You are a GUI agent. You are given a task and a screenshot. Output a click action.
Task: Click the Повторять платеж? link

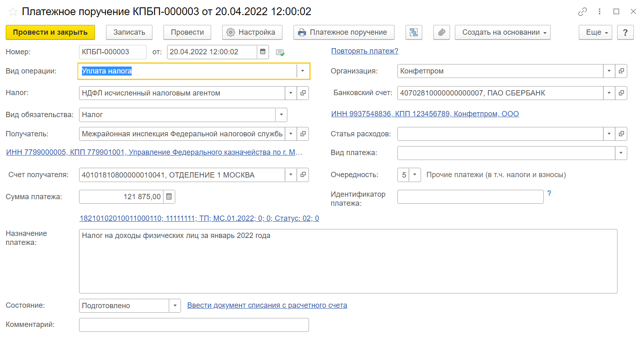pos(364,51)
